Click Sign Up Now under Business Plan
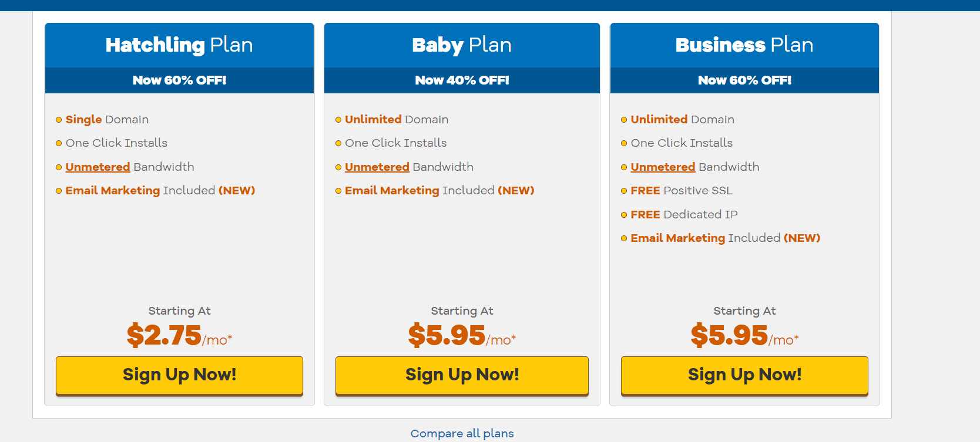This screenshot has width=980, height=442. pos(744,375)
